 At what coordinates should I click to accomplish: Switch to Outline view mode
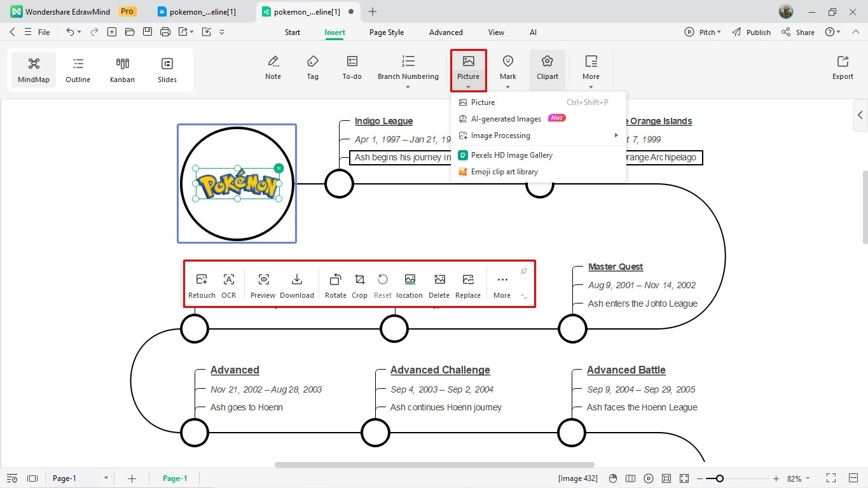(78, 70)
